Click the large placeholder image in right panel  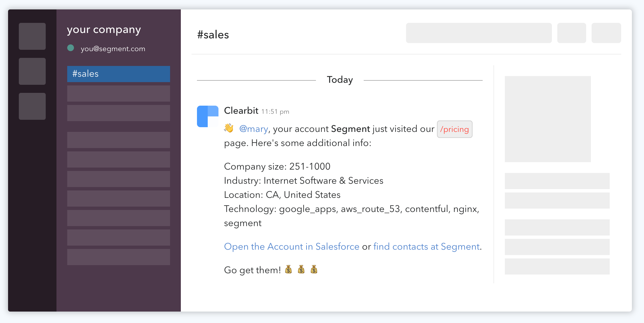(x=548, y=119)
